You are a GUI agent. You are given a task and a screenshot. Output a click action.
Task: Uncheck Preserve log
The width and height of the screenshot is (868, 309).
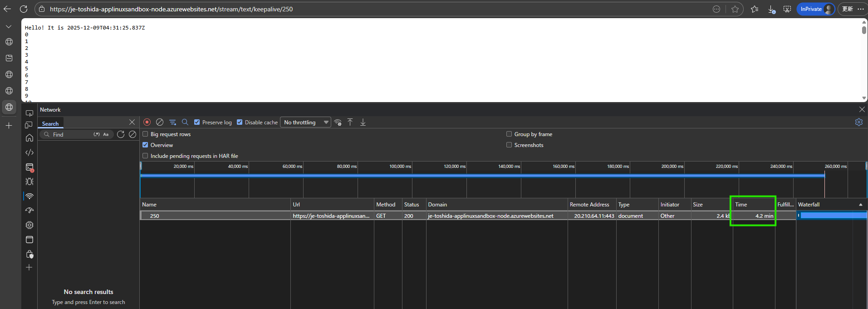point(197,122)
